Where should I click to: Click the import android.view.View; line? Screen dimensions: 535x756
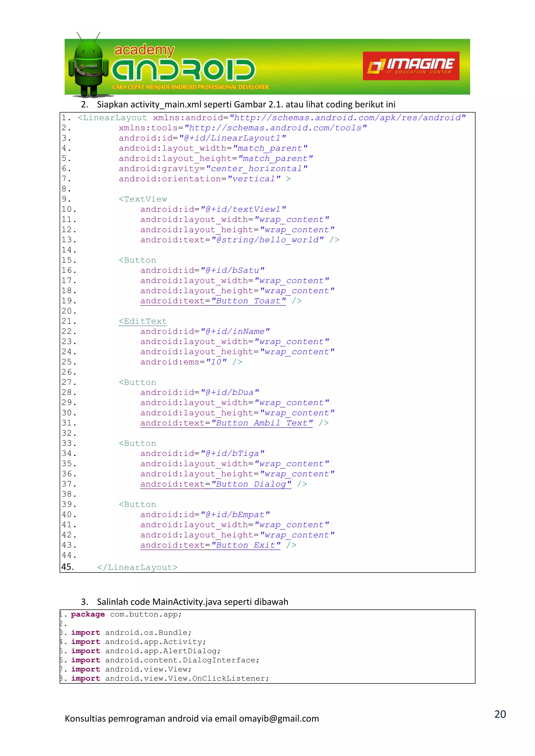131,669
